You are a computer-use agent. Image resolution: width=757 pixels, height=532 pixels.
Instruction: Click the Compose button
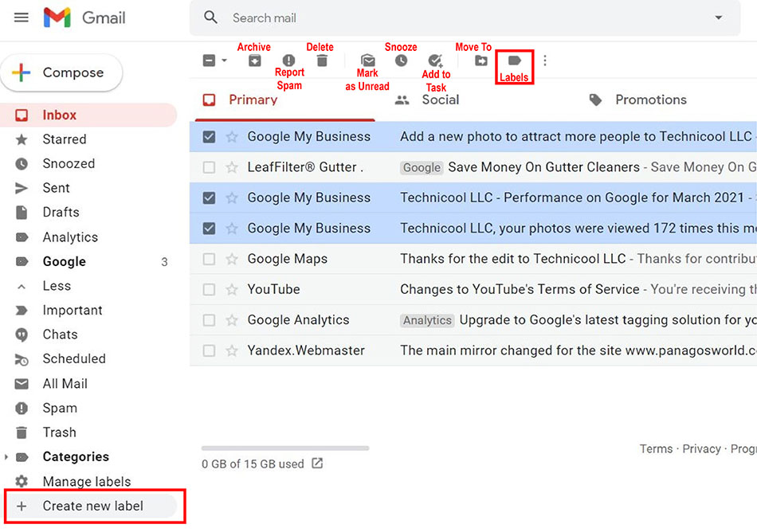(62, 72)
